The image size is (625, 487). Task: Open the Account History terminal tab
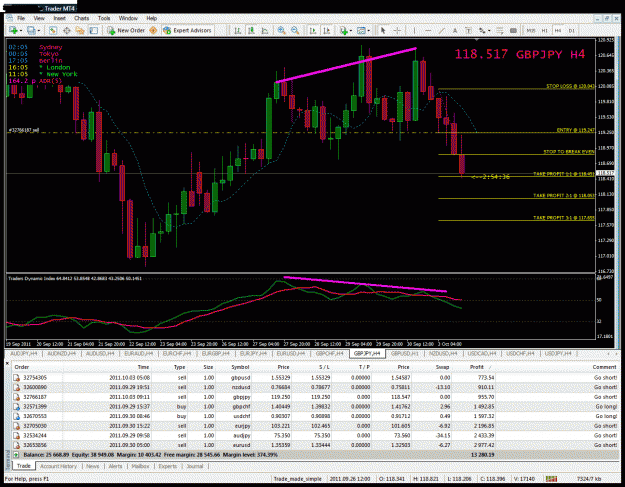pos(58,466)
